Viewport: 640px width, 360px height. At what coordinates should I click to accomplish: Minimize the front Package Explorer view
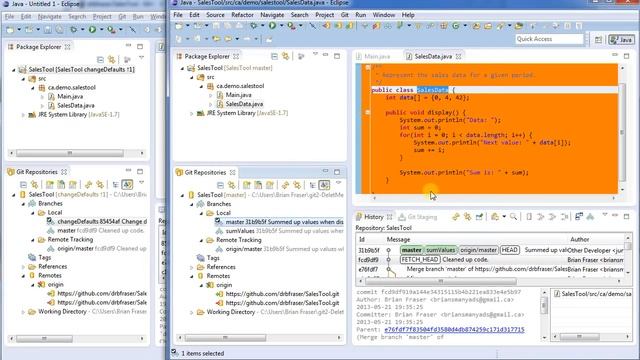[325, 55]
